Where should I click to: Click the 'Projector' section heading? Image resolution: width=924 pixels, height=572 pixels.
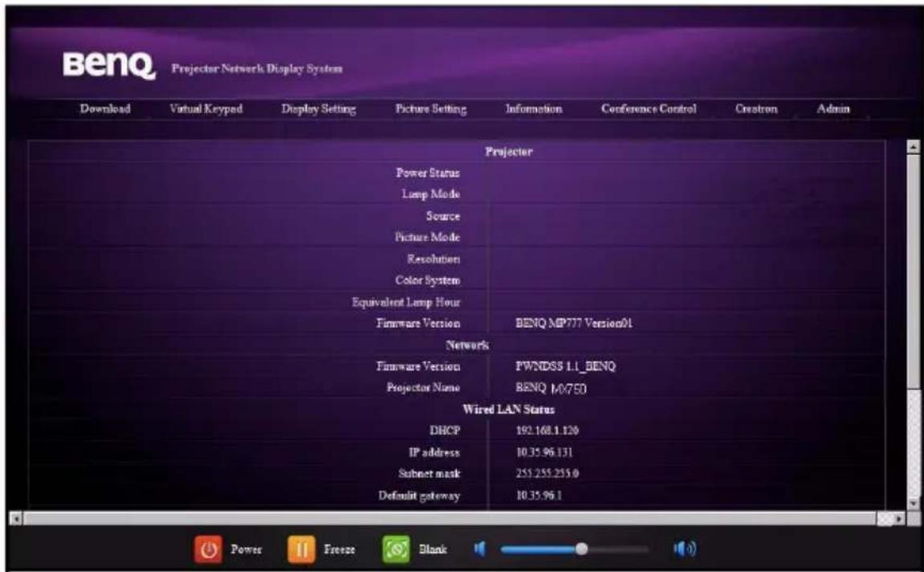(508, 152)
